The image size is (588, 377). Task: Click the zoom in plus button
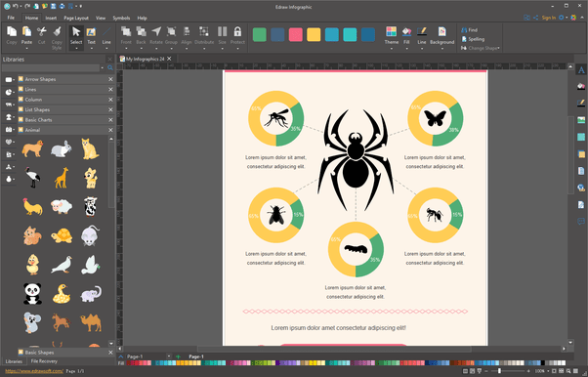[x=528, y=370]
